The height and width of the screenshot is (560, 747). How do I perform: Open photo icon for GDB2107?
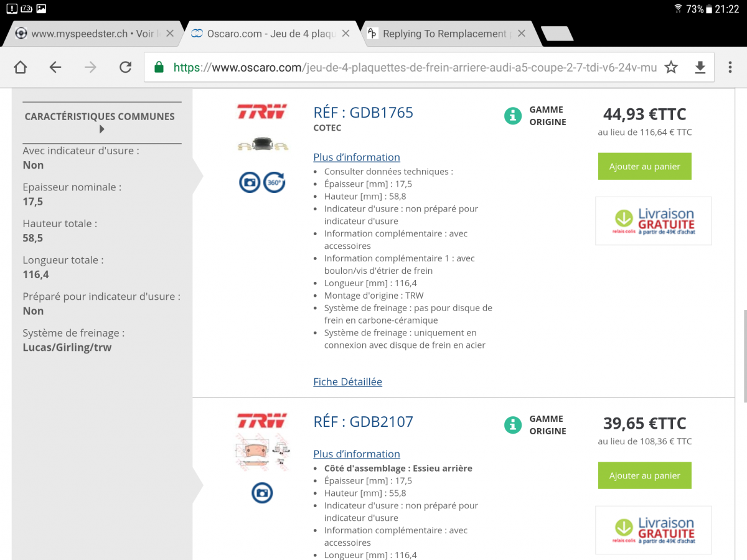click(262, 493)
